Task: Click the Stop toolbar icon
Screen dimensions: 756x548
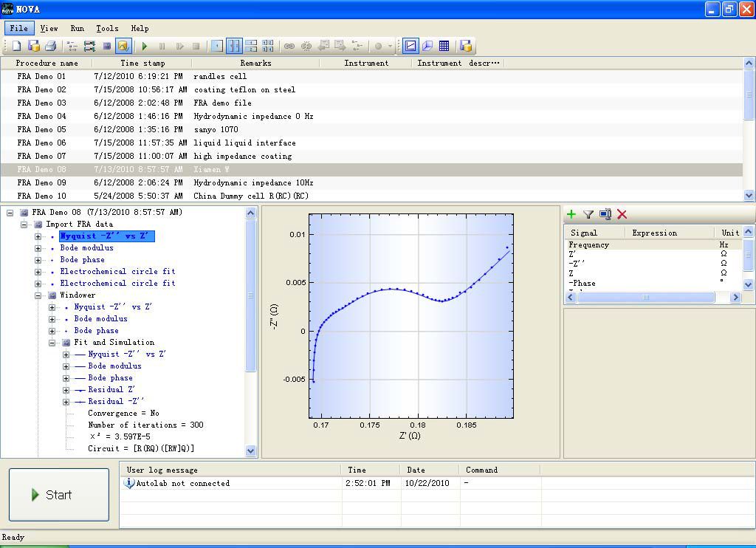Action: 196,47
